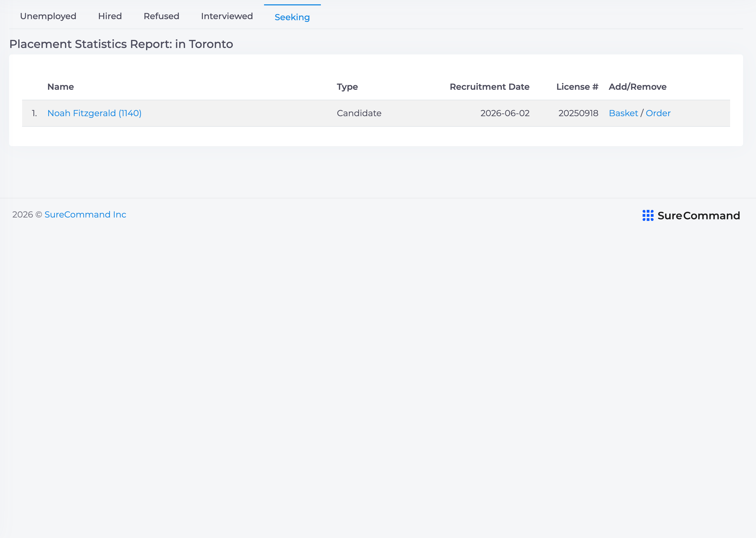Click the SureCommand wordmark in the footer
756x538 pixels.
tap(699, 216)
